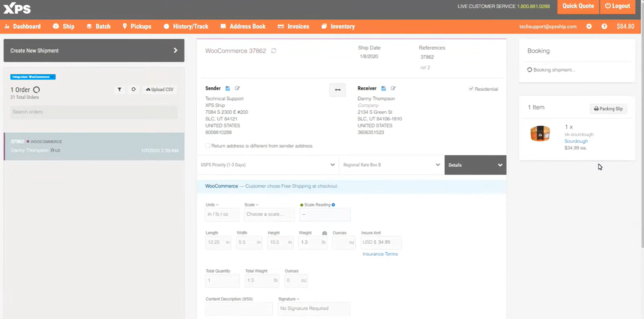Click the refresh icon beside WooCommerce 37862
Screen dimensions: 644x319
273,51
